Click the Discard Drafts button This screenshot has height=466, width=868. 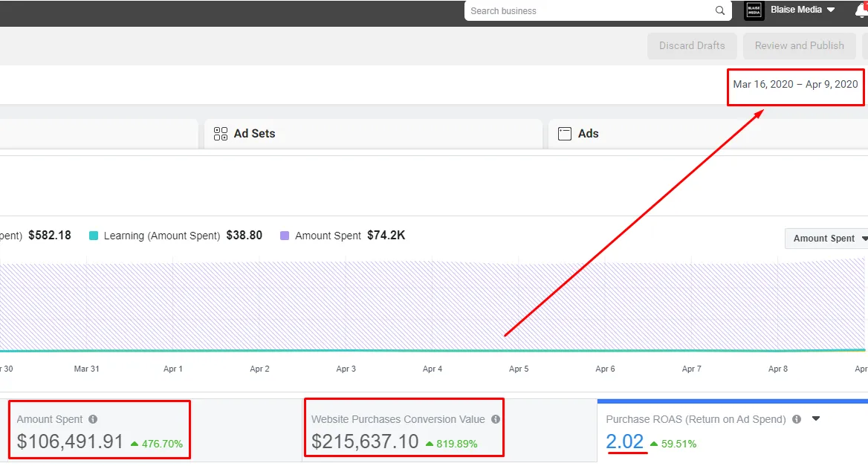[692, 45]
